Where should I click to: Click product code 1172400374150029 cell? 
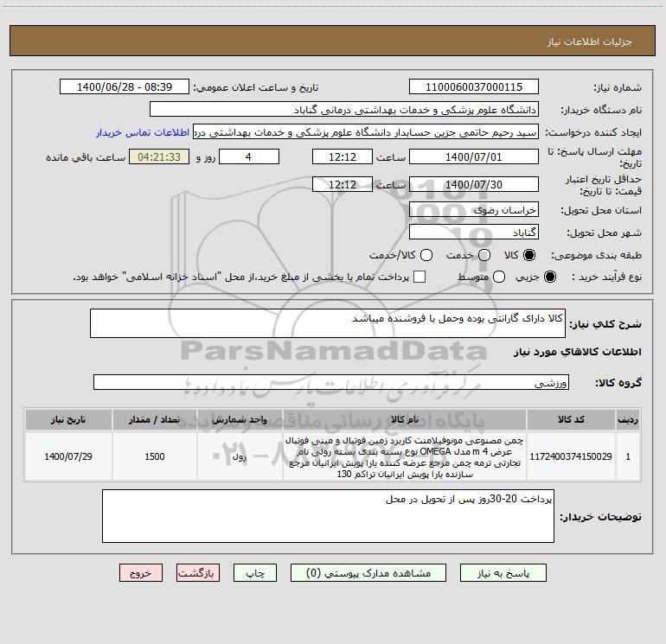pyautogui.click(x=571, y=456)
